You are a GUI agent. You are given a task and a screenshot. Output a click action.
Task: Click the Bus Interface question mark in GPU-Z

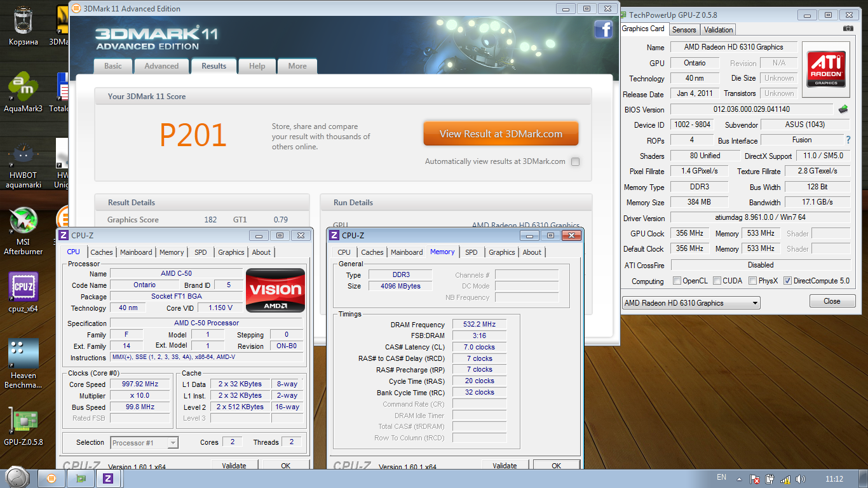848,140
